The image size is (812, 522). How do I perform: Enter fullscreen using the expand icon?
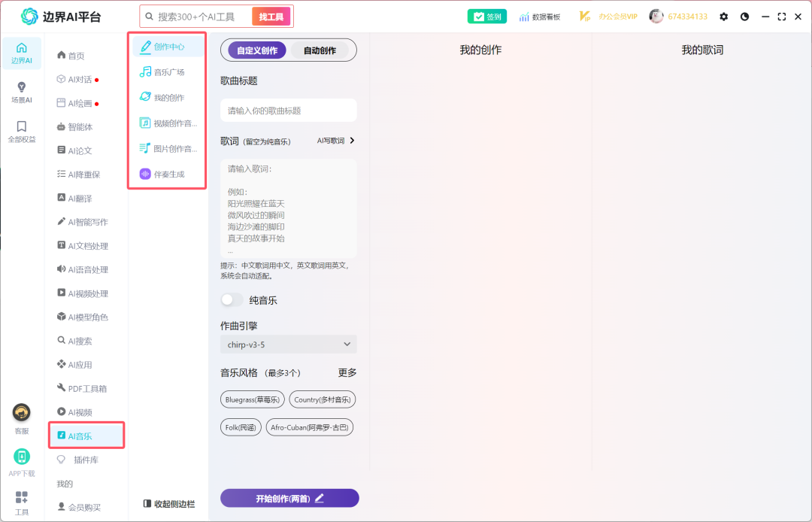pyautogui.click(x=781, y=17)
